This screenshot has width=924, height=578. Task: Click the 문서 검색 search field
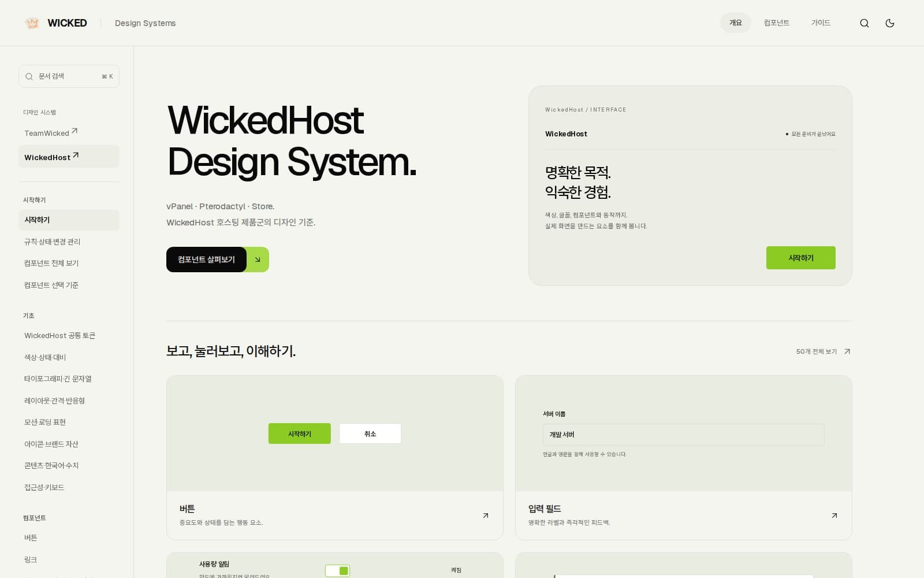pyautogui.click(x=69, y=76)
